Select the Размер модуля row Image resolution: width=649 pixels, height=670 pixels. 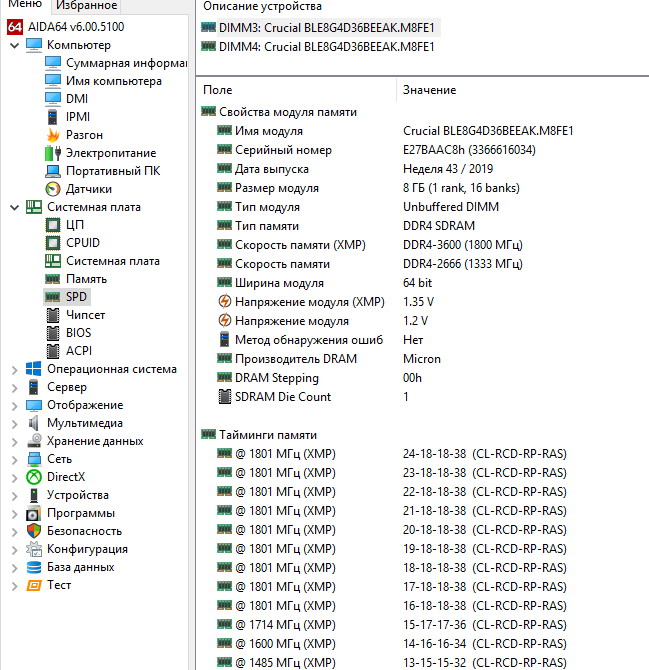368,188
